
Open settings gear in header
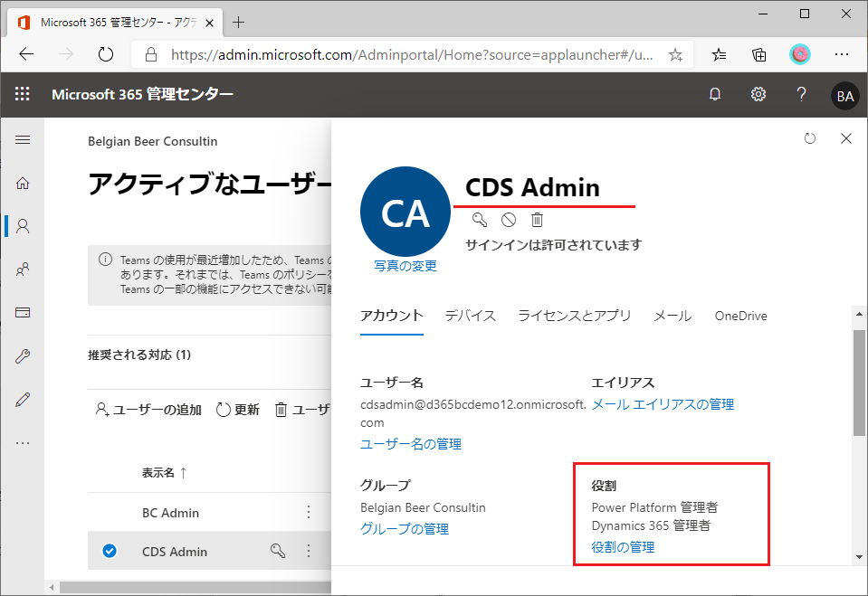click(x=758, y=95)
